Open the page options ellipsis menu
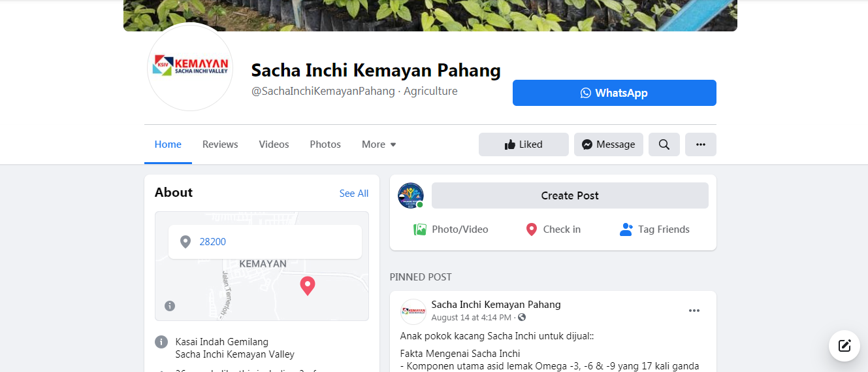Screen dimensions: 868x372 (x=701, y=144)
